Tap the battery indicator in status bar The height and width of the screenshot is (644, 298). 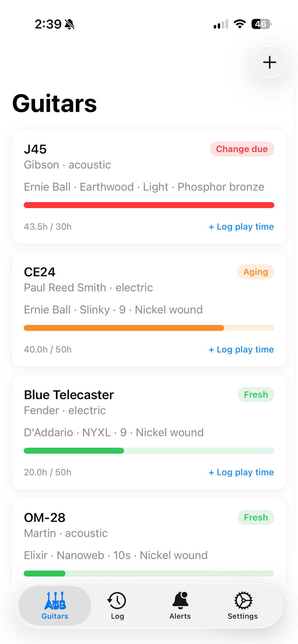261,24
